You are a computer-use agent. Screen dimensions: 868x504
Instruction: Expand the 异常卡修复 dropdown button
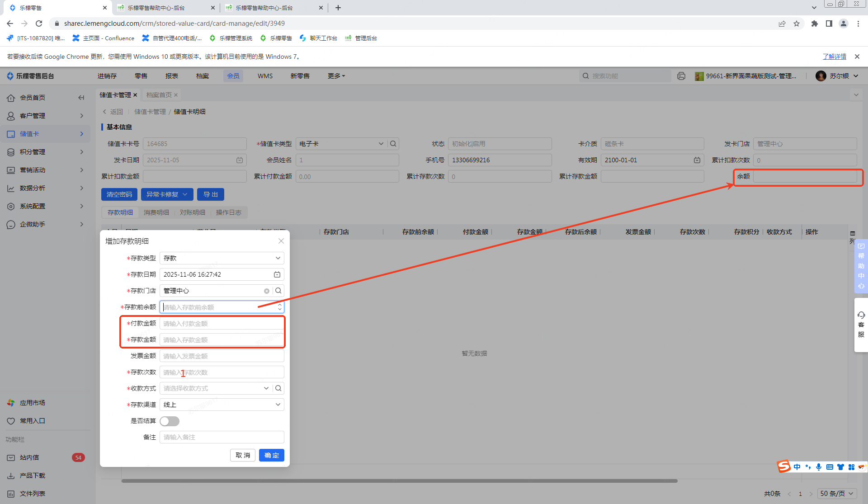[x=167, y=194]
